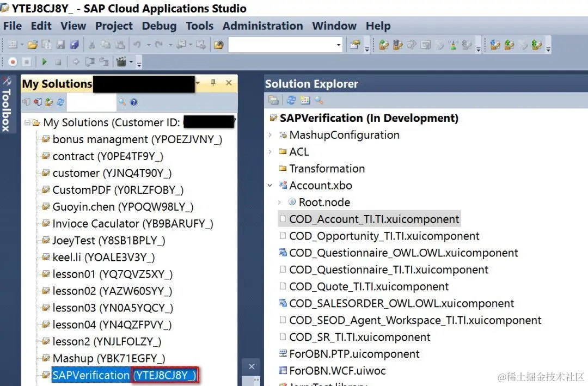Click the blue help question mark icon
Viewport: 588px width, 386px height.
pos(134,102)
